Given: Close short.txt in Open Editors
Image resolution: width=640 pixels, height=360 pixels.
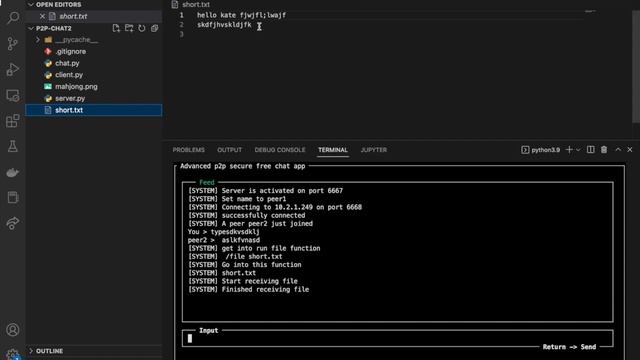Looking at the screenshot, I should (x=42, y=16).
